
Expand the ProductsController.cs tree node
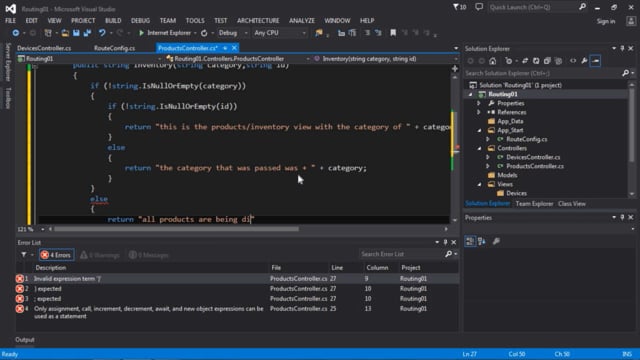point(488,166)
